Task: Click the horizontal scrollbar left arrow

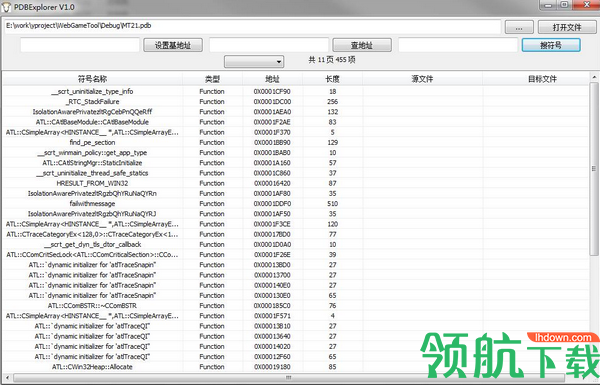Action: pos(7,378)
